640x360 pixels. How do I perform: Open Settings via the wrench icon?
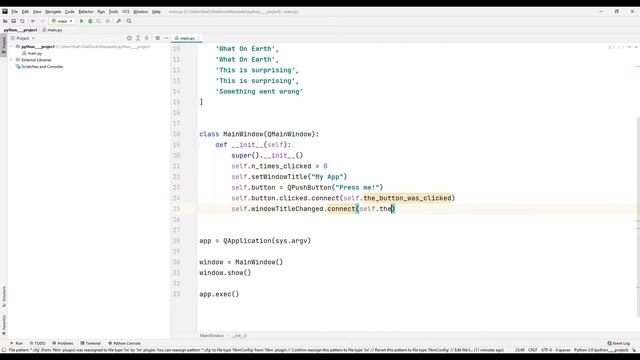119,21
